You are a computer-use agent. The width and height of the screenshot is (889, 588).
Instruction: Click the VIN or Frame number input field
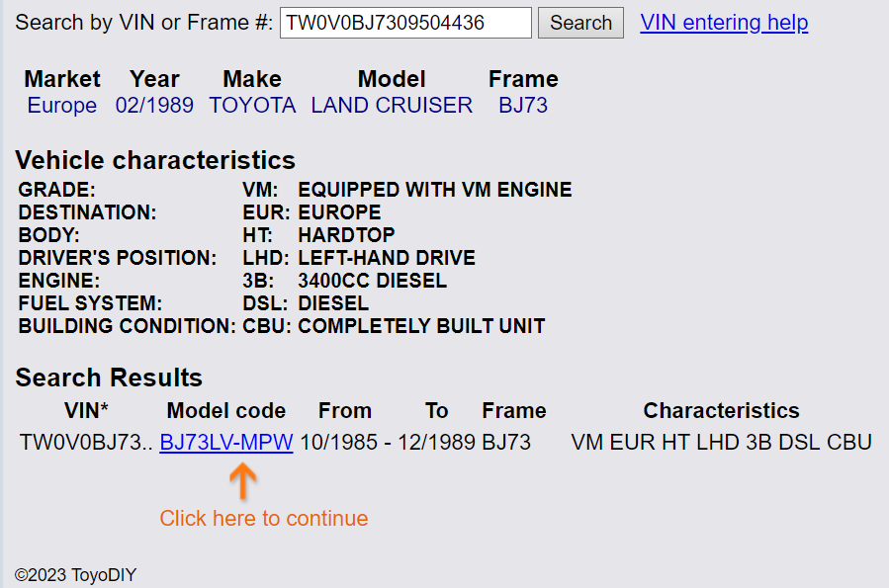click(405, 23)
